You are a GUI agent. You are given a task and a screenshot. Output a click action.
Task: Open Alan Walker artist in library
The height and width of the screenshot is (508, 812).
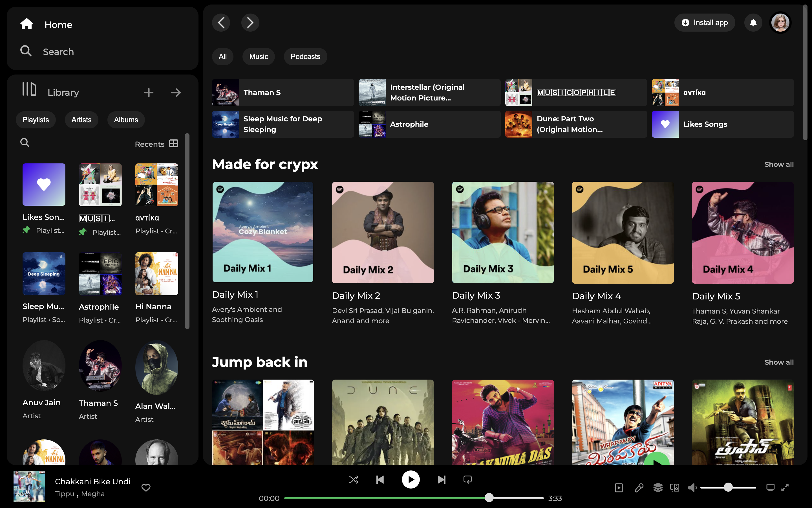coord(157,382)
